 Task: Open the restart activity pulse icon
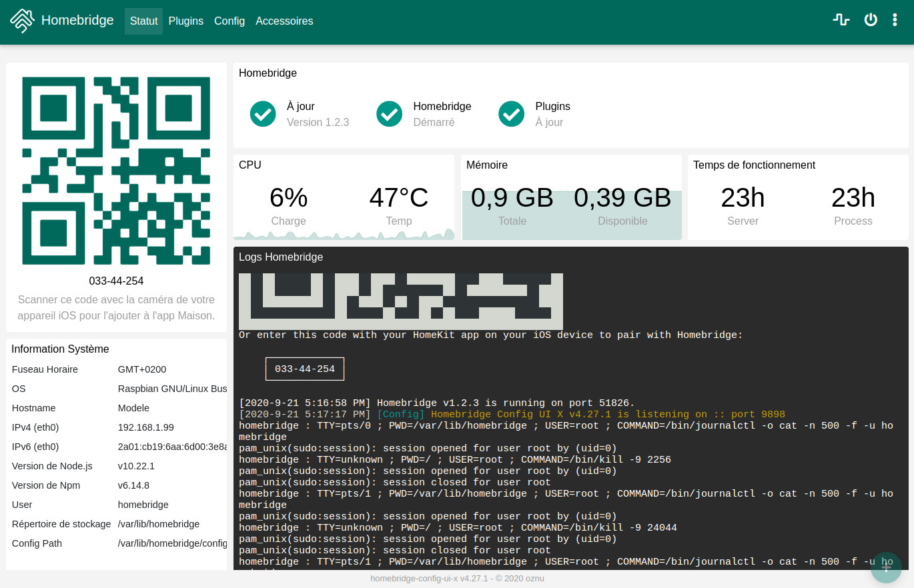841,20
